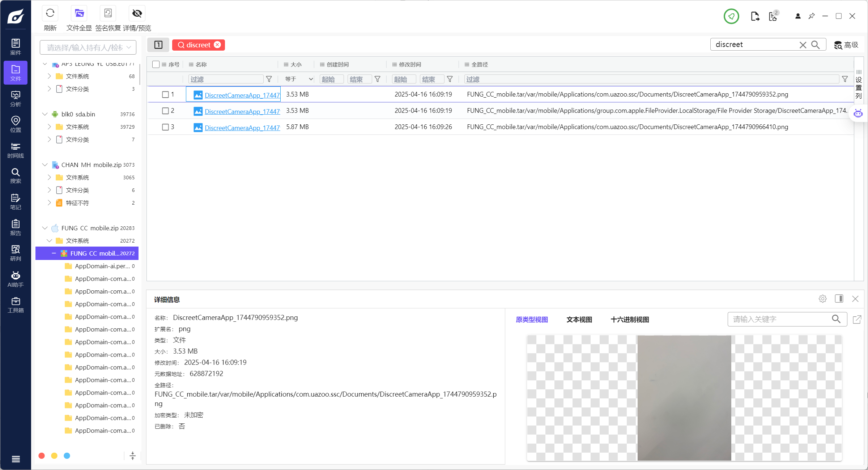Click the 高级 advanced search button
The height and width of the screenshot is (470, 868).
tap(846, 45)
